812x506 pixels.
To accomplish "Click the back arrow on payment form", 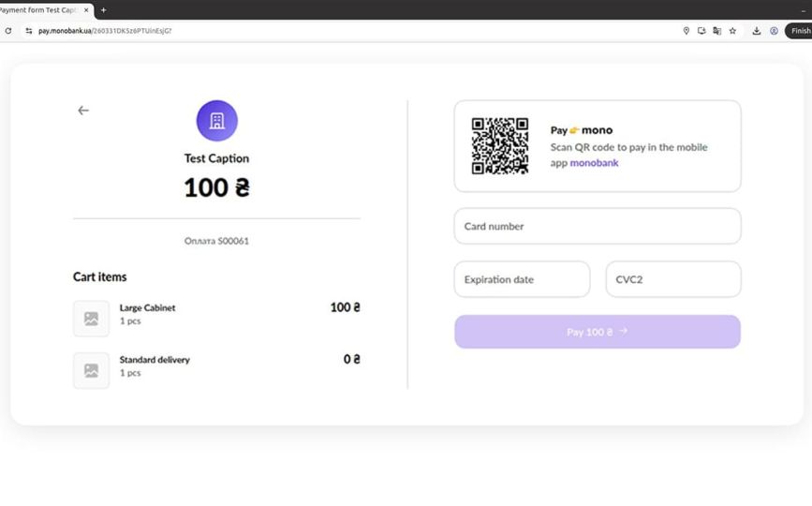I will (x=83, y=111).
